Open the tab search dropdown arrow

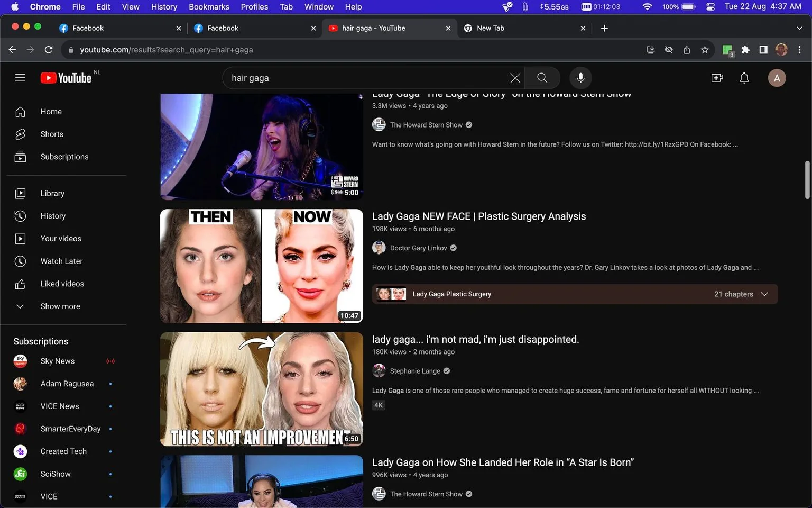pos(799,28)
